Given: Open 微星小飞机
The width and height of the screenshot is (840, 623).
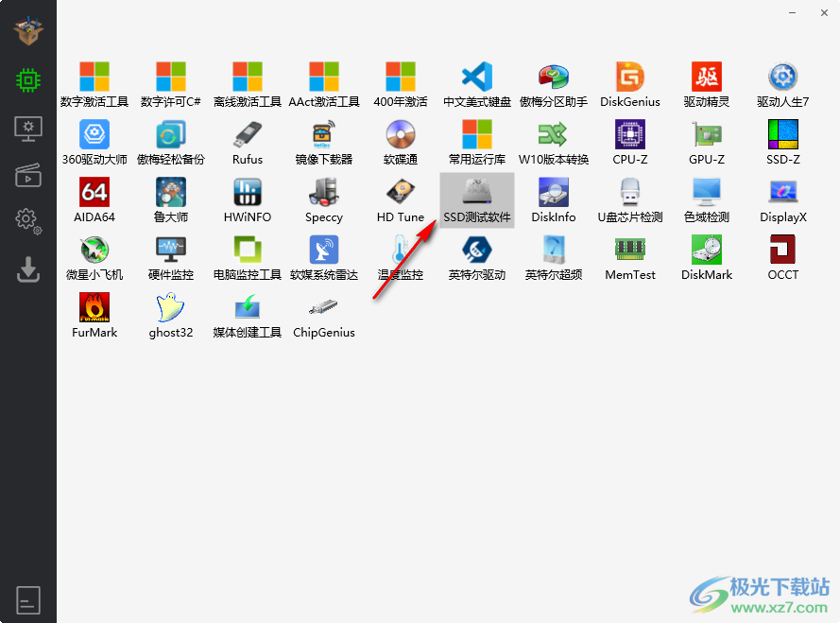Looking at the screenshot, I should tap(94, 258).
